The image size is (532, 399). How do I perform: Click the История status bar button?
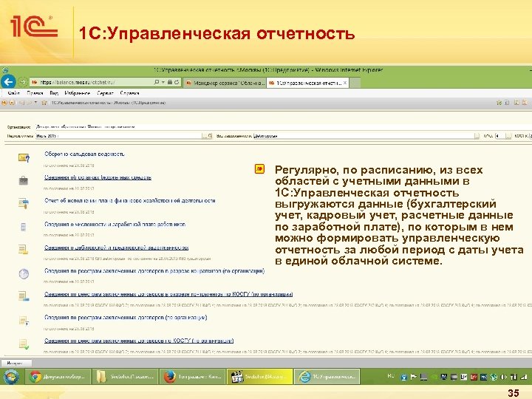(x=16, y=363)
